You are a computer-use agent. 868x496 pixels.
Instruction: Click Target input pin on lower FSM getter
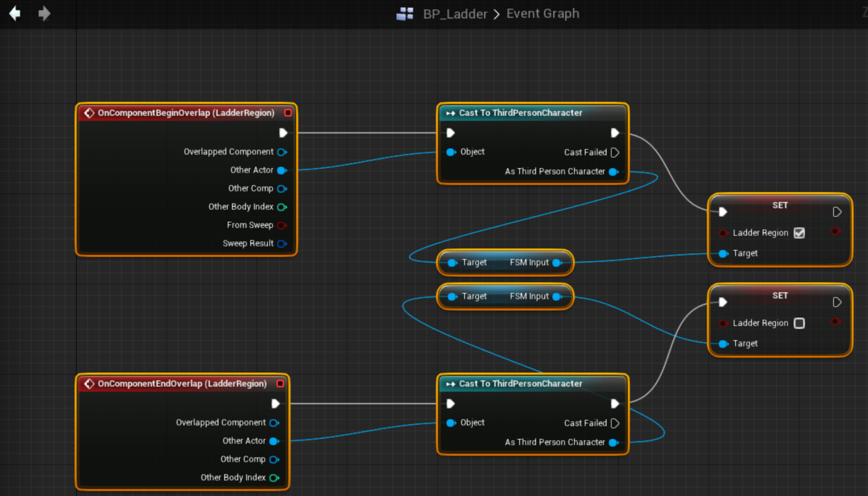coord(452,297)
